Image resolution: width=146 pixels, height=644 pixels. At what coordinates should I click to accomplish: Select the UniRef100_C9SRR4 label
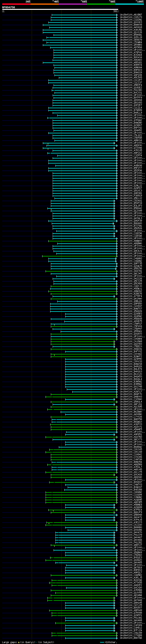(x=131, y=339)
